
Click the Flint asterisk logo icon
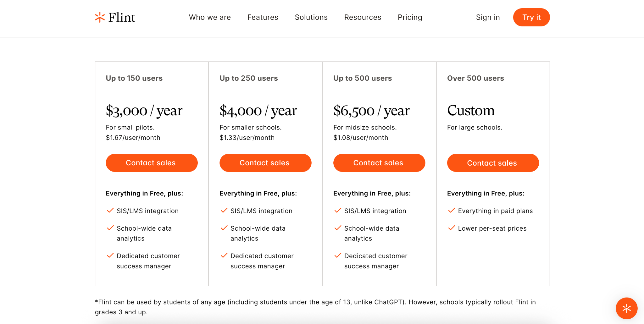(x=99, y=17)
